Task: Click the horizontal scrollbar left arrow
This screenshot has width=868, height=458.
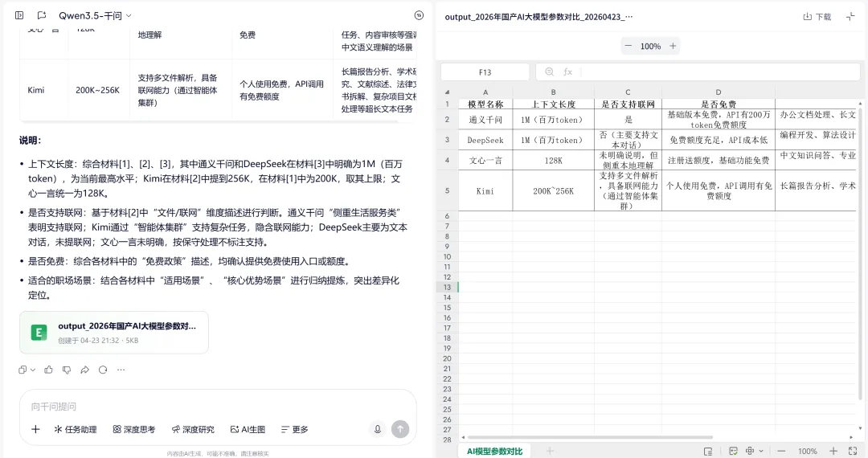Action: (x=464, y=438)
